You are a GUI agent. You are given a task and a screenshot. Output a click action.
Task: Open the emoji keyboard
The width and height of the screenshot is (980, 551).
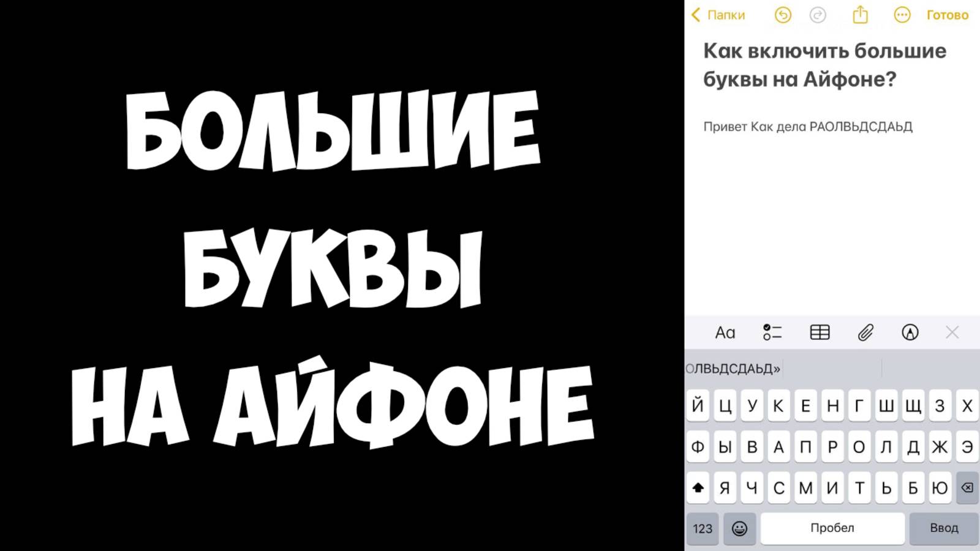[739, 528]
